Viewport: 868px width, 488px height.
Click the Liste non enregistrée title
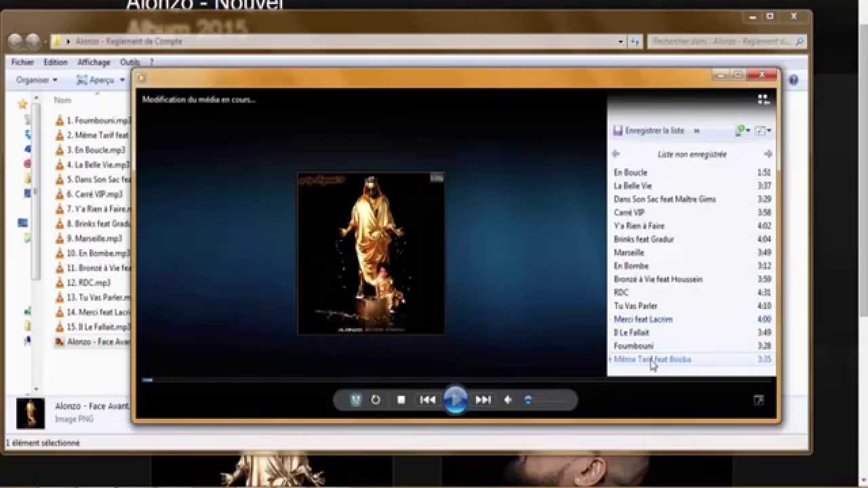[692, 155]
